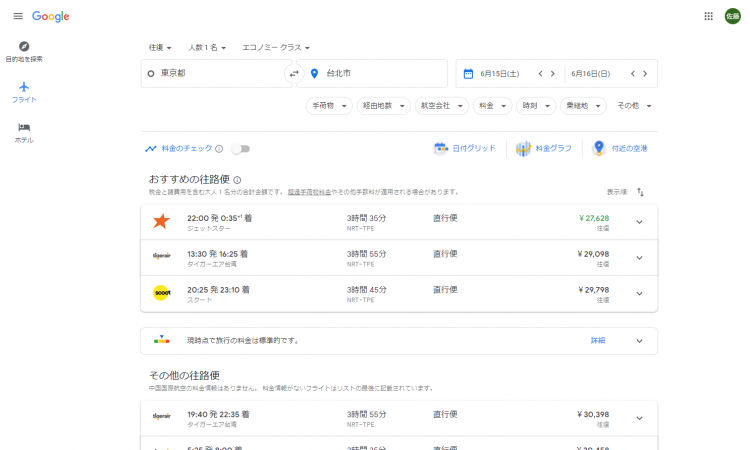Open the hamburger main menu
750x450 pixels.
[x=18, y=16]
